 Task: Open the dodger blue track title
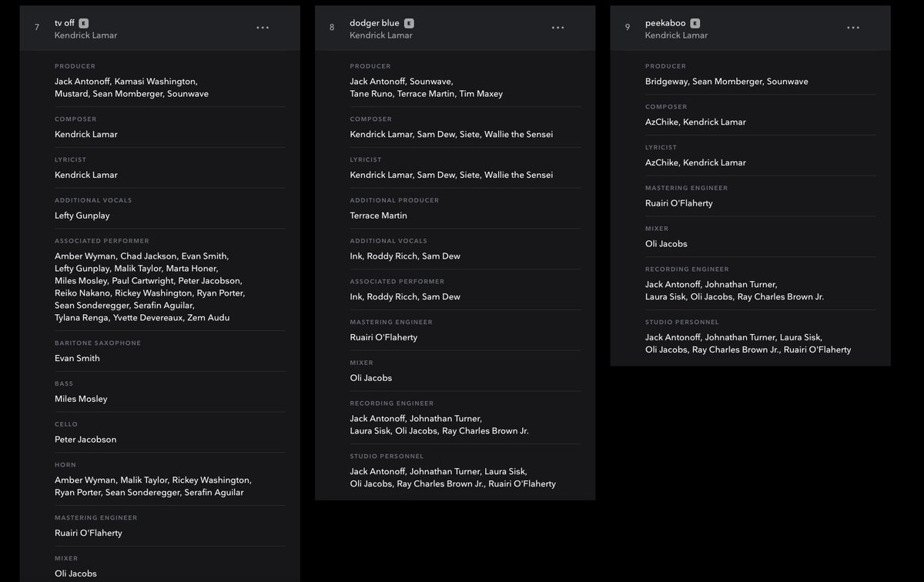374,23
